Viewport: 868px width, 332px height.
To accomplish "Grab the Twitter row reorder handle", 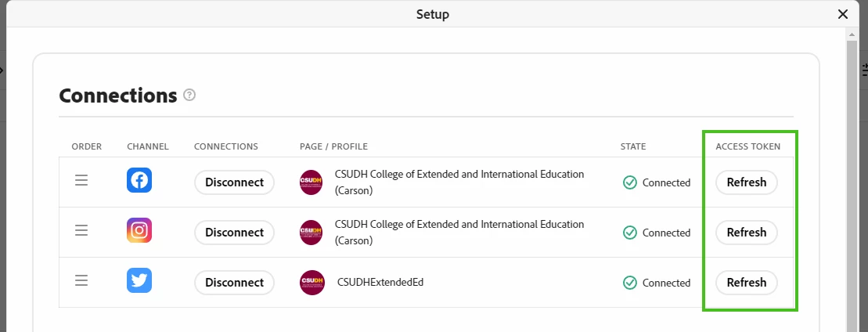I will [81, 280].
